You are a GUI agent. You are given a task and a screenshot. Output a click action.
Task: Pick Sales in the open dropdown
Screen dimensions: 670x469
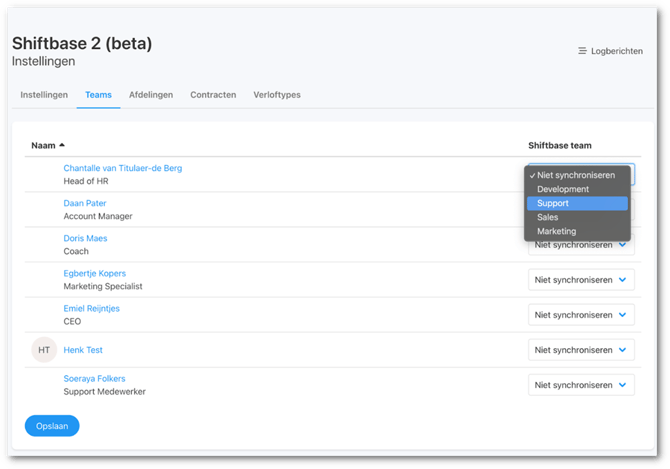tap(548, 217)
